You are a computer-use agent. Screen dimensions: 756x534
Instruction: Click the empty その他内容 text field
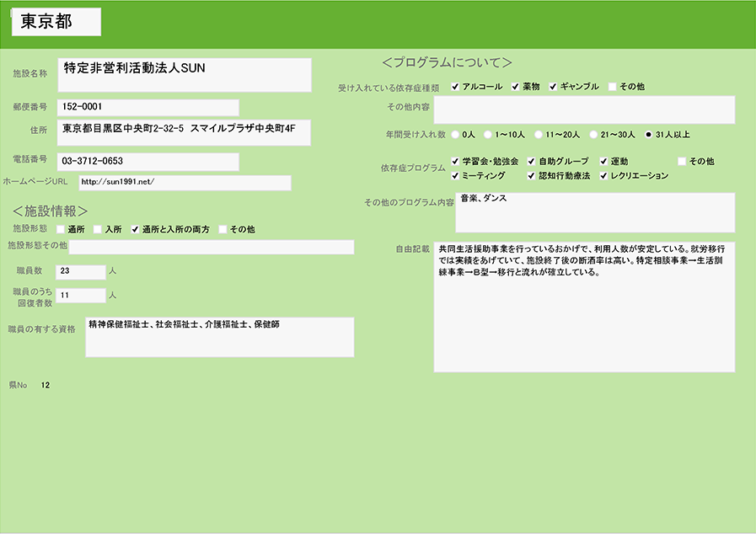pos(584,109)
